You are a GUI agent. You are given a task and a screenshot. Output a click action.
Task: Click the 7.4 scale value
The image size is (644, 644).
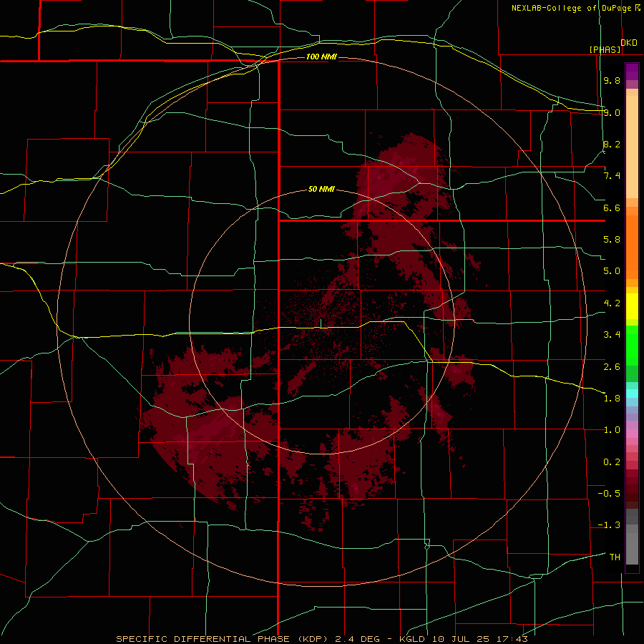[612, 176]
